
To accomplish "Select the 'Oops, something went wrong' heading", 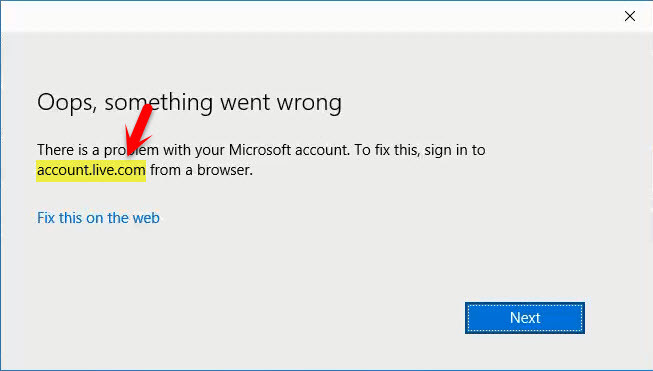I will tap(189, 102).
